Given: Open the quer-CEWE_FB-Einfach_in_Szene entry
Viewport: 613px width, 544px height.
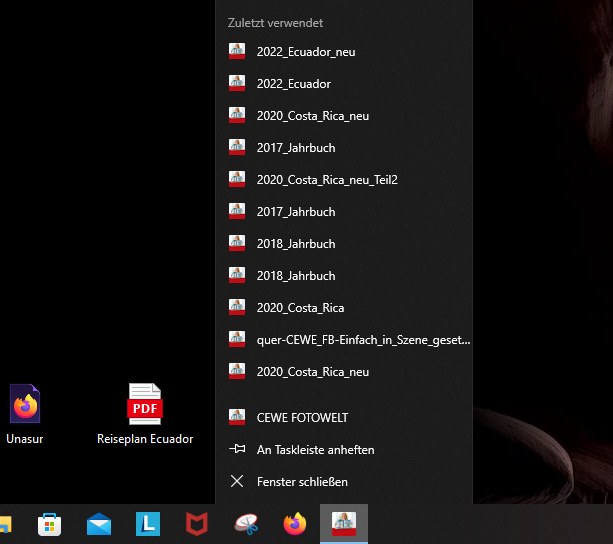Looking at the screenshot, I should [362, 340].
